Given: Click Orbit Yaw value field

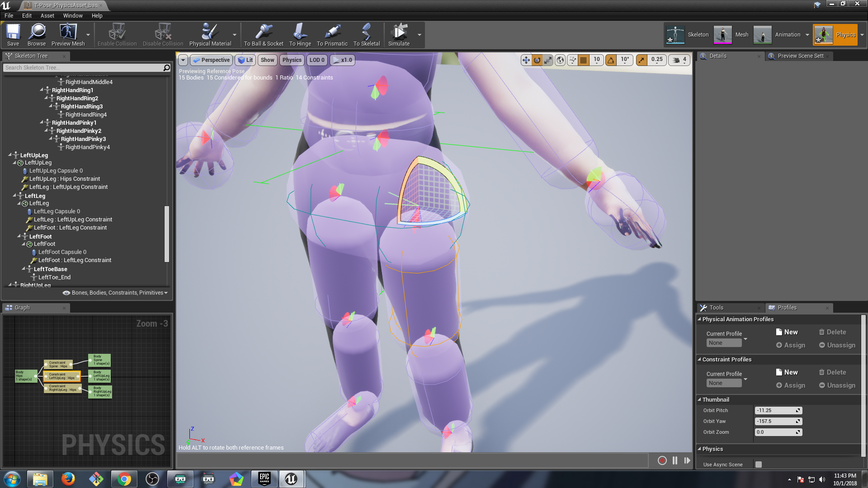Looking at the screenshot, I should pos(778,422).
